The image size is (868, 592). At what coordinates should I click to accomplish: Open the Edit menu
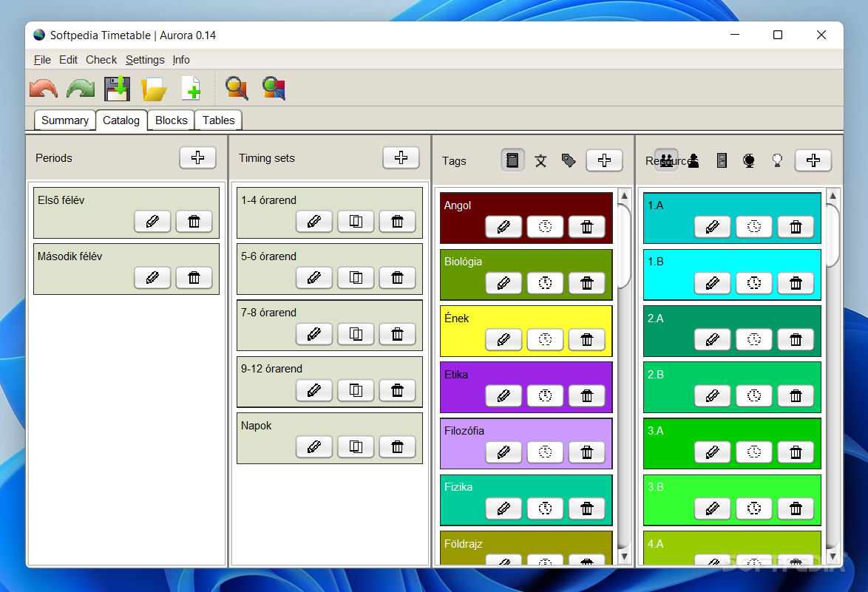[68, 60]
